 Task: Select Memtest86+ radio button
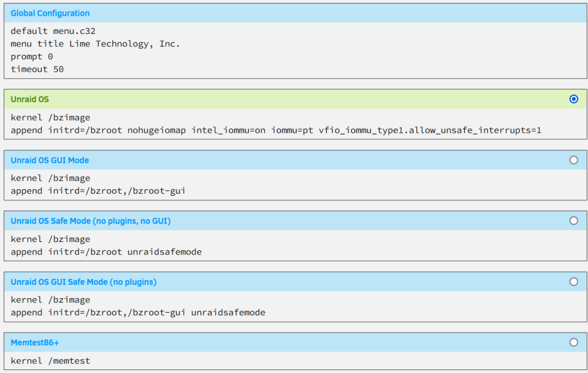tap(573, 342)
